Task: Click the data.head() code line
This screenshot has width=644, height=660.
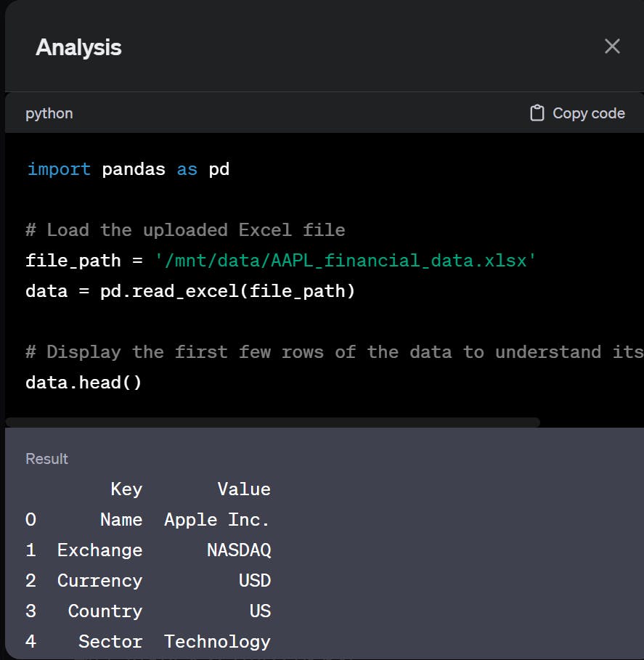Action: pos(83,382)
